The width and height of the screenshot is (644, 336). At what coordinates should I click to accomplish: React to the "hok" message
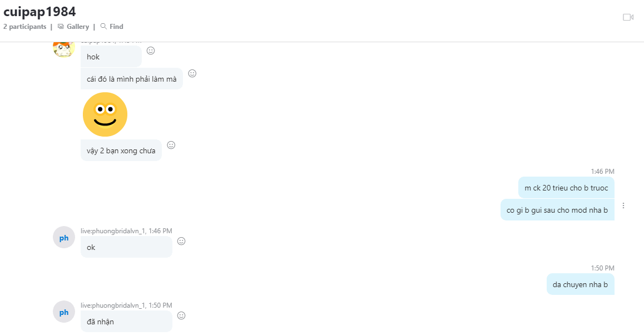point(151,51)
